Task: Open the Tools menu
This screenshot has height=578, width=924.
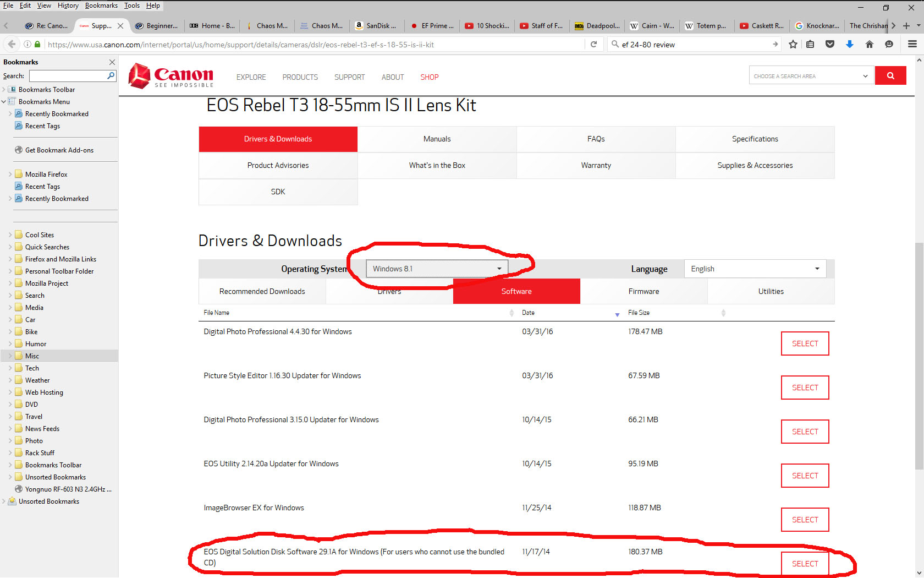Action: [x=132, y=6]
